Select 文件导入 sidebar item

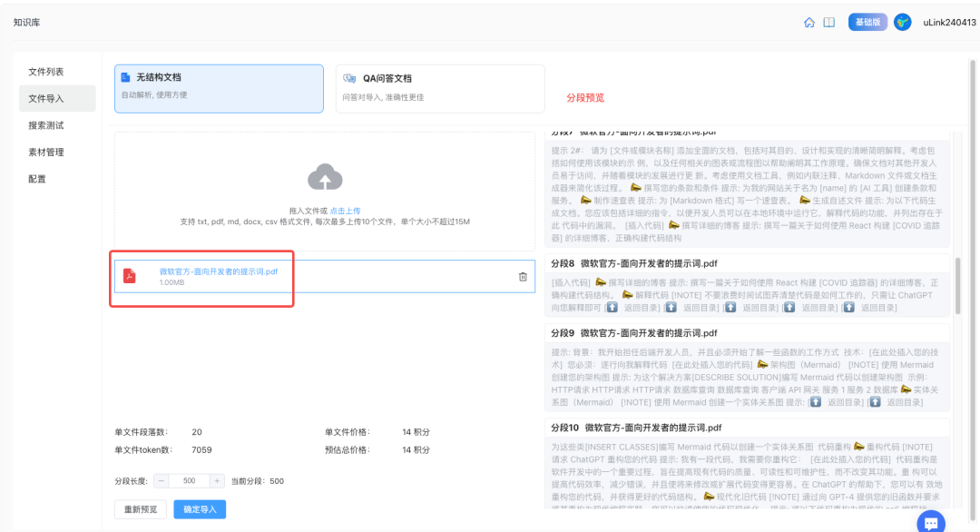coord(57,99)
